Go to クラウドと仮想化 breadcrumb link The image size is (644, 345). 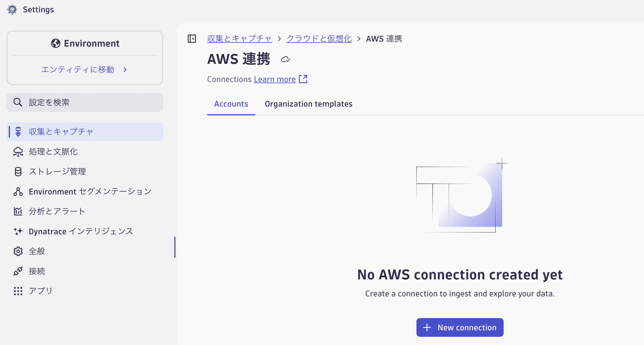click(319, 39)
